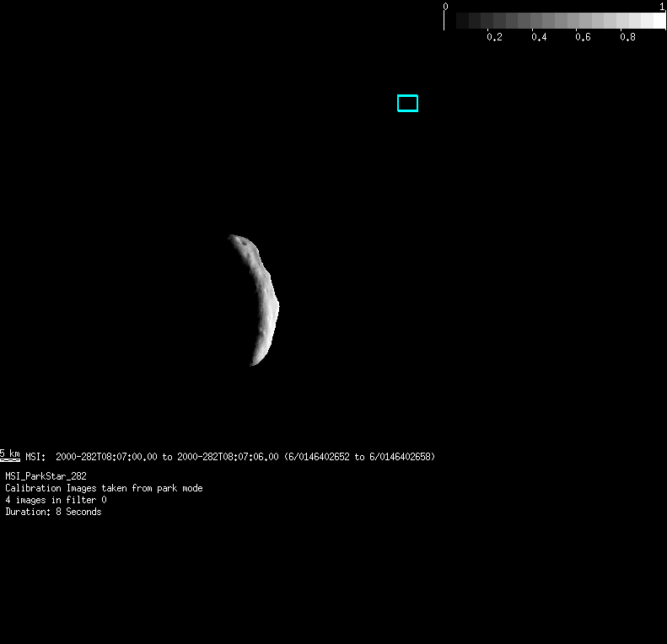This screenshot has height=644, width=667.
Task: Select the MSI_ParkStar_282 sequence name
Action: 46,476
